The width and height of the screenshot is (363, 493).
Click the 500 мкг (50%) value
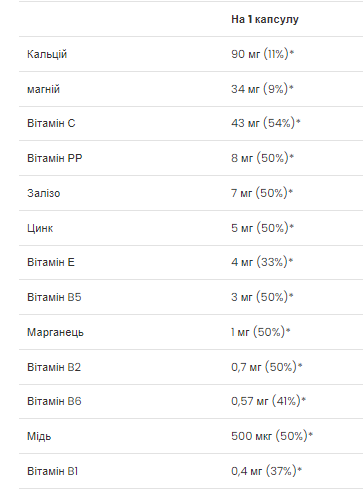[272, 436]
